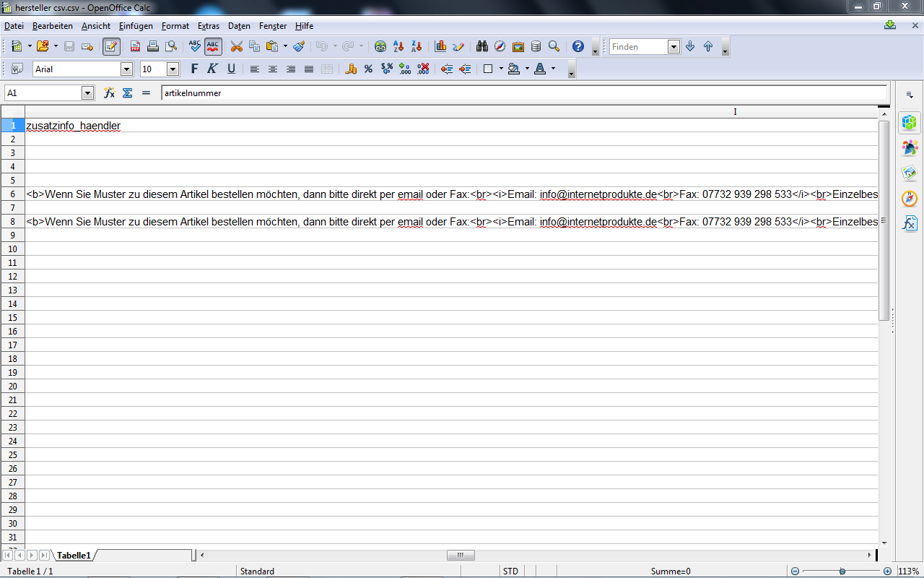The height and width of the screenshot is (578, 924).
Task: Click the Cut scissors icon
Action: (x=236, y=46)
